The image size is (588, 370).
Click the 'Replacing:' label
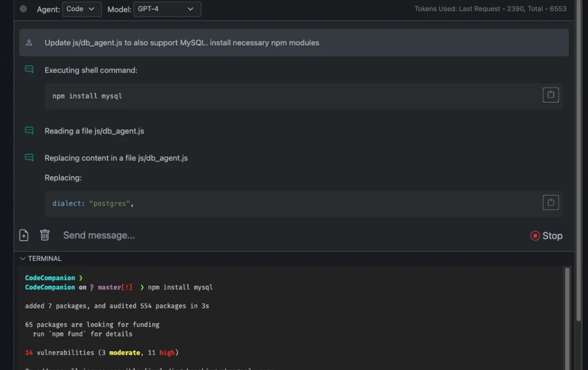63,178
